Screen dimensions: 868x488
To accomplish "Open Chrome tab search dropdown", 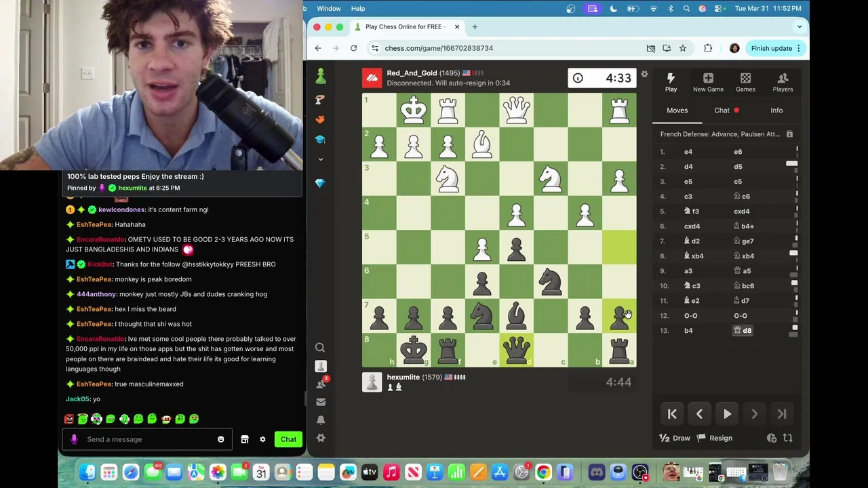I will [799, 27].
